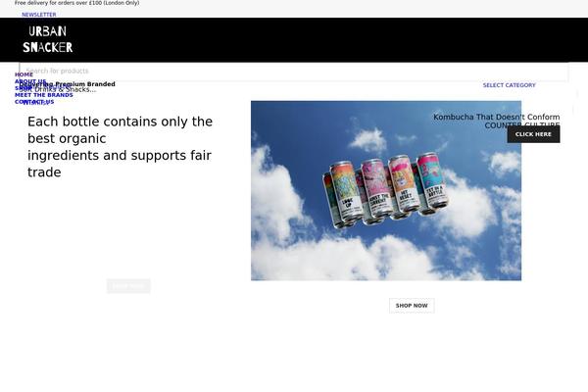
Task: Click the SHOP NOW button below kombucha image
Action: pos(412,306)
